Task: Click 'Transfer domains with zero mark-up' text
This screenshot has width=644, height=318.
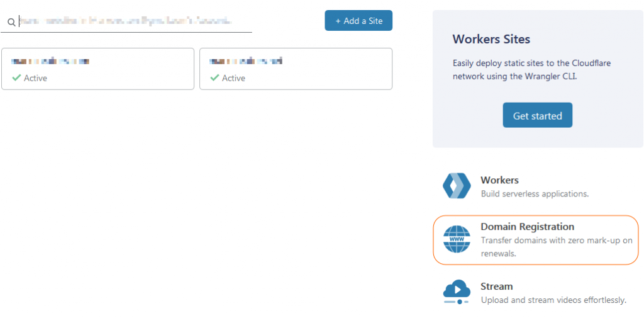Action: tap(557, 247)
